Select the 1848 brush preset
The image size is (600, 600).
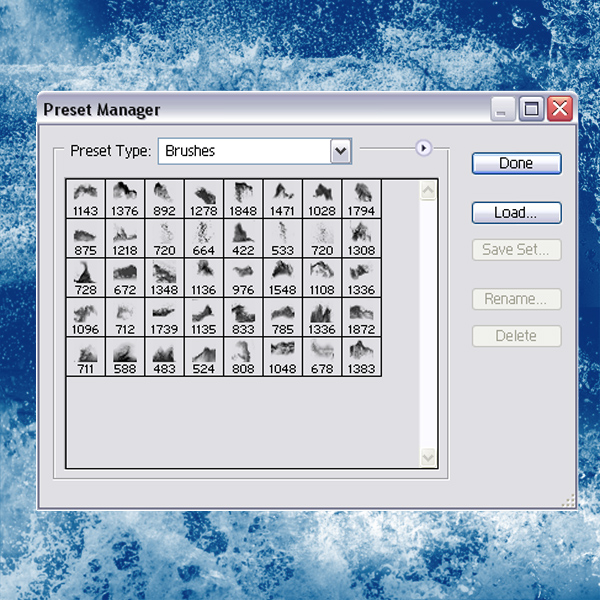tap(243, 199)
